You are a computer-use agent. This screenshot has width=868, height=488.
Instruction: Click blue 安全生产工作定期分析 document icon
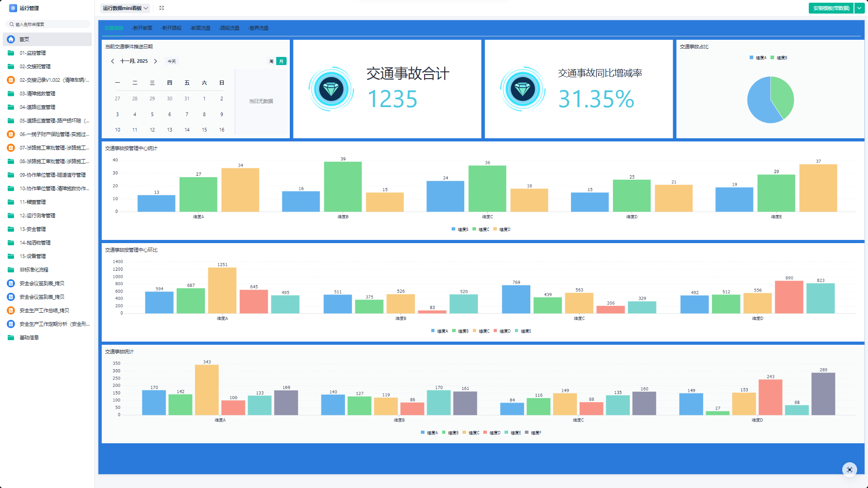click(11, 324)
